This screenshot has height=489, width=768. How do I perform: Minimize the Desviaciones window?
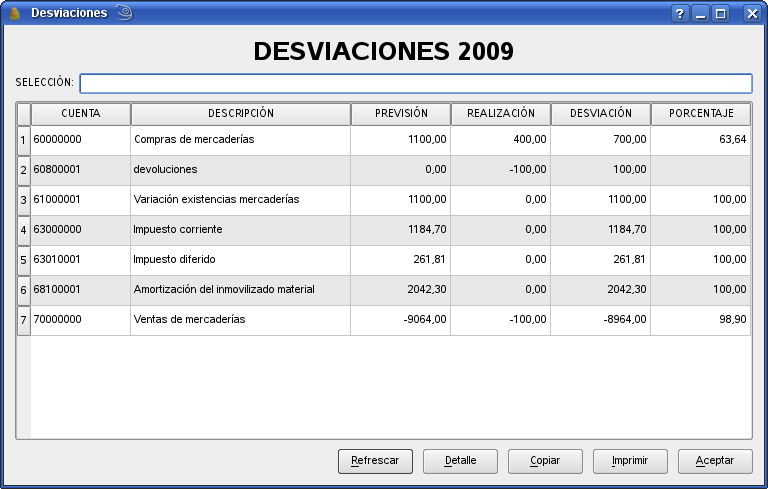pos(700,14)
